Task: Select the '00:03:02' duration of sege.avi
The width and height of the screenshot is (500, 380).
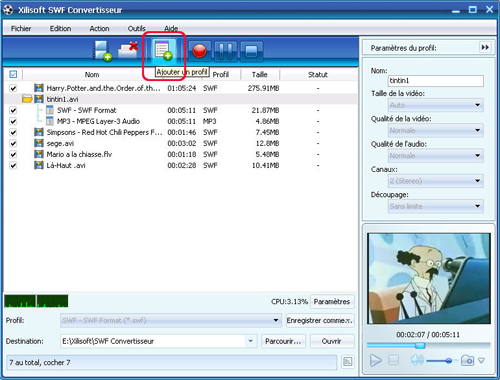Action: point(182,143)
